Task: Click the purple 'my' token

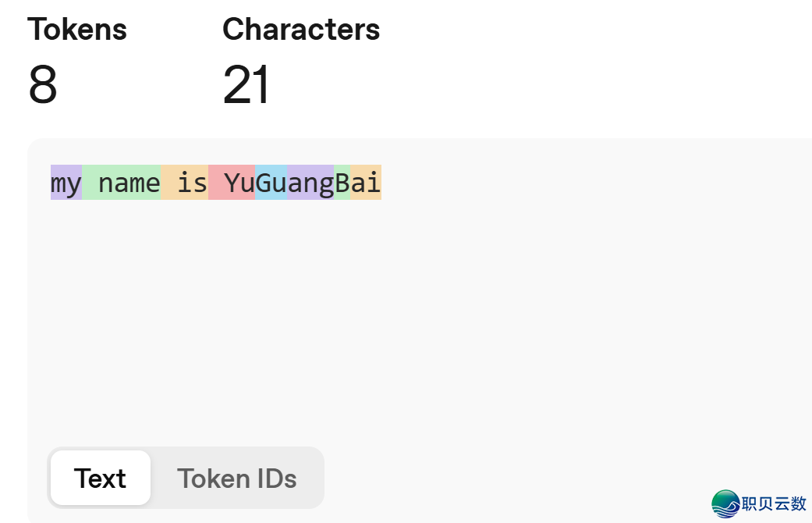Action: pos(66,183)
